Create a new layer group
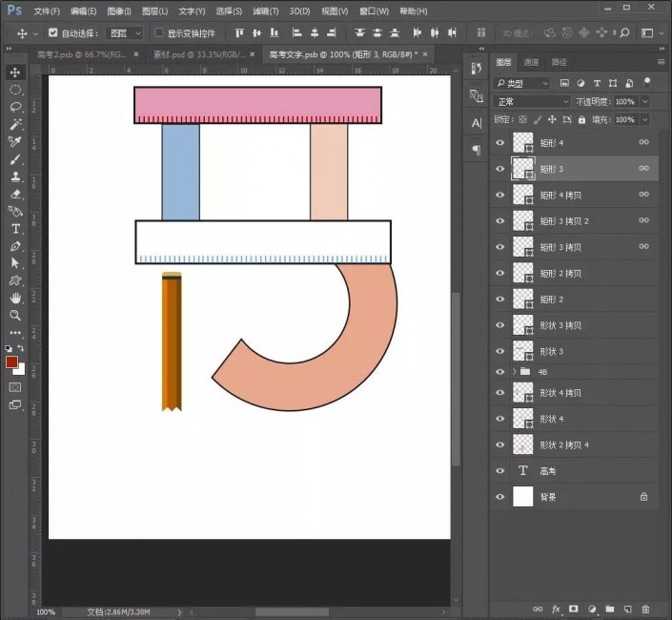The image size is (672, 620). coord(609,609)
